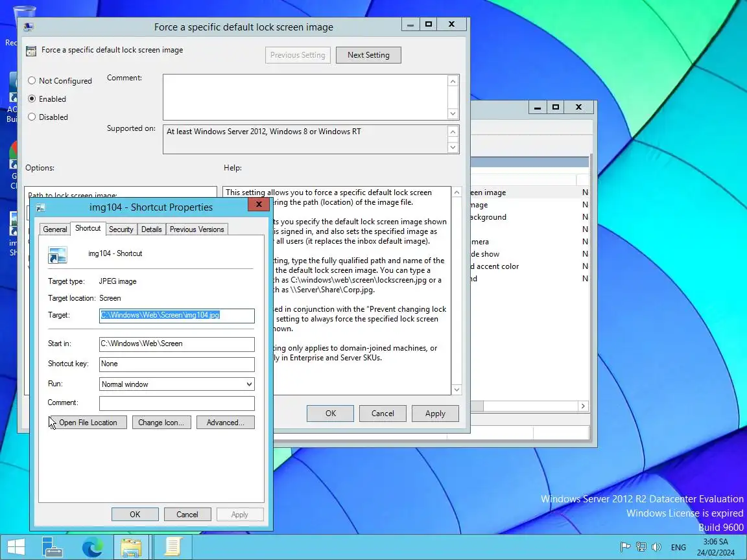The height and width of the screenshot is (560, 747).
Task: Launch Server Manager from the taskbar
Action: (x=52, y=547)
